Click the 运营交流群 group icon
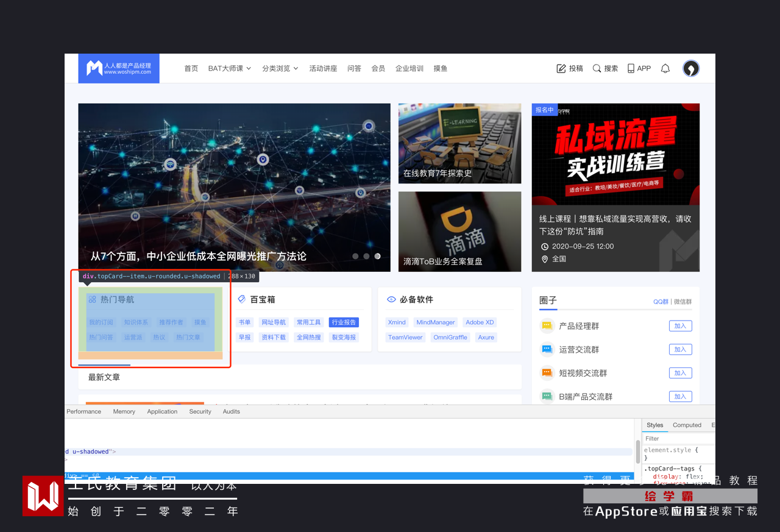The image size is (780, 532). (x=547, y=349)
